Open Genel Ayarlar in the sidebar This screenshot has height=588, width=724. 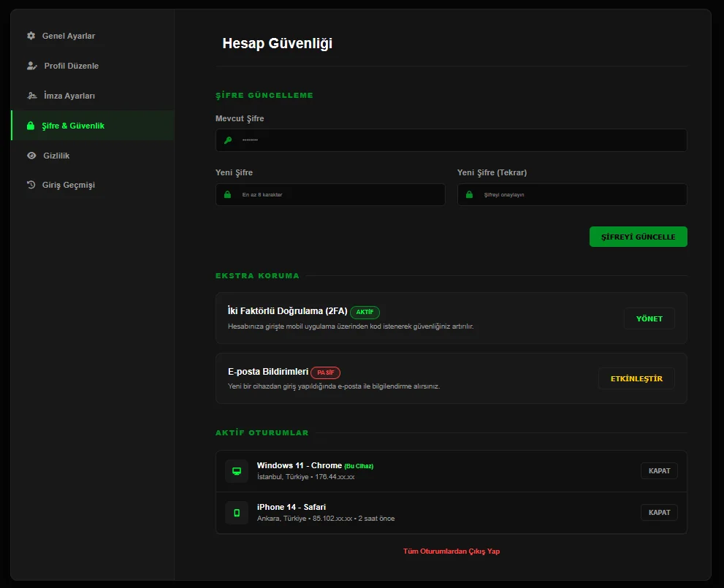[x=93, y=36]
